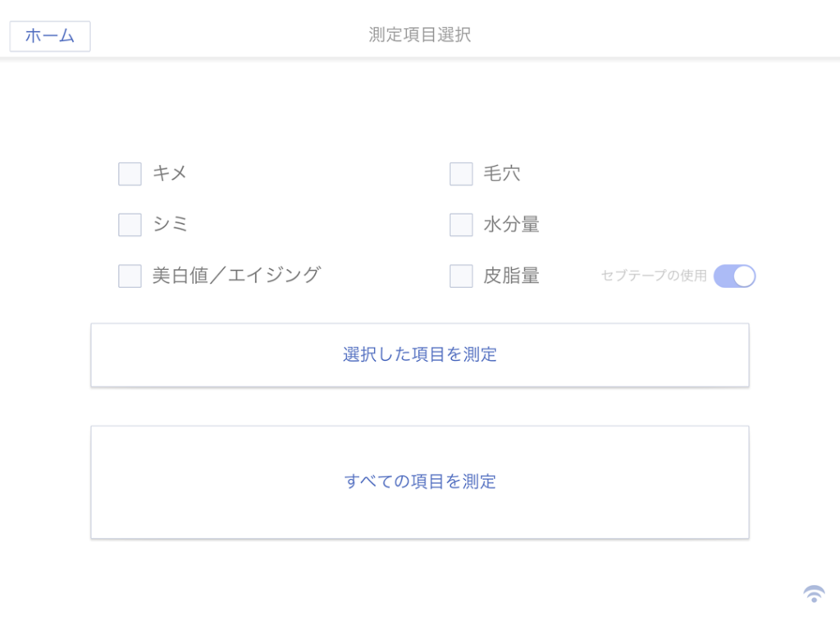This screenshot has height=630, width=840.
Task: Tick the シミ checkbox
Action: point(130,225)
